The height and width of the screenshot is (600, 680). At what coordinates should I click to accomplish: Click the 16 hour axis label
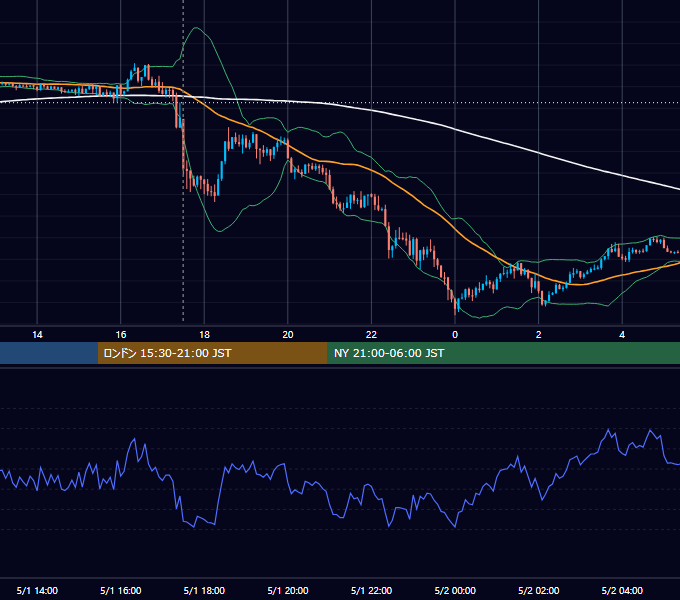[121, 335]
